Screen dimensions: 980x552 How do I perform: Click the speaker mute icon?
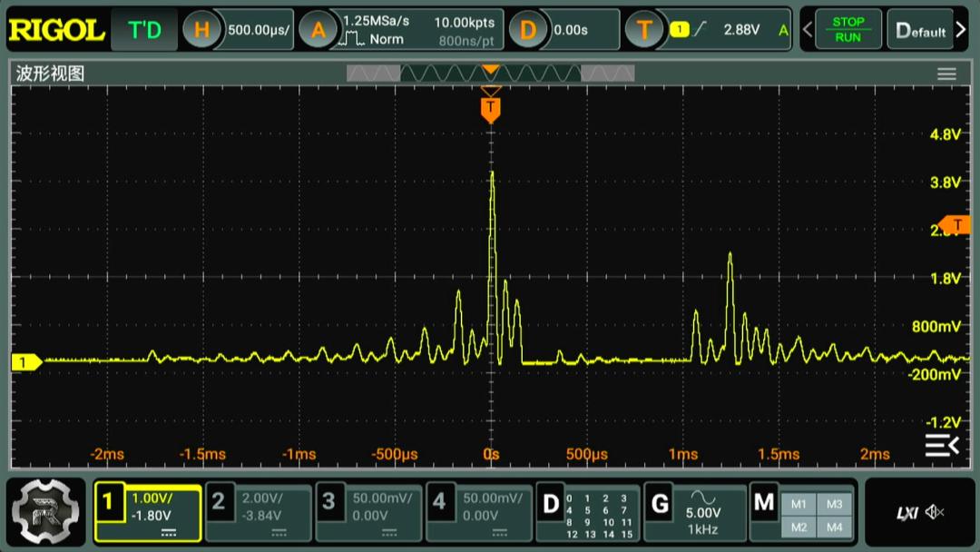coord(935,513)
